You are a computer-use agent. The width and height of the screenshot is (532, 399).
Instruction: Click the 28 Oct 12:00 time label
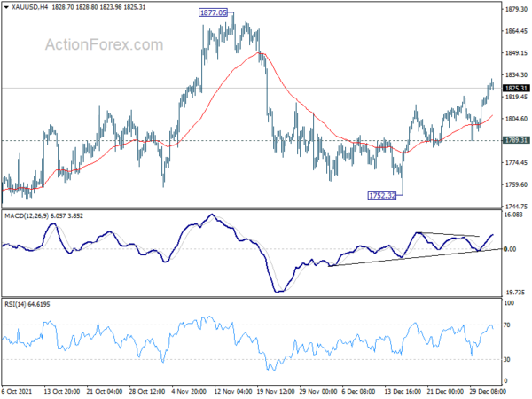click(x=147, y=391)
